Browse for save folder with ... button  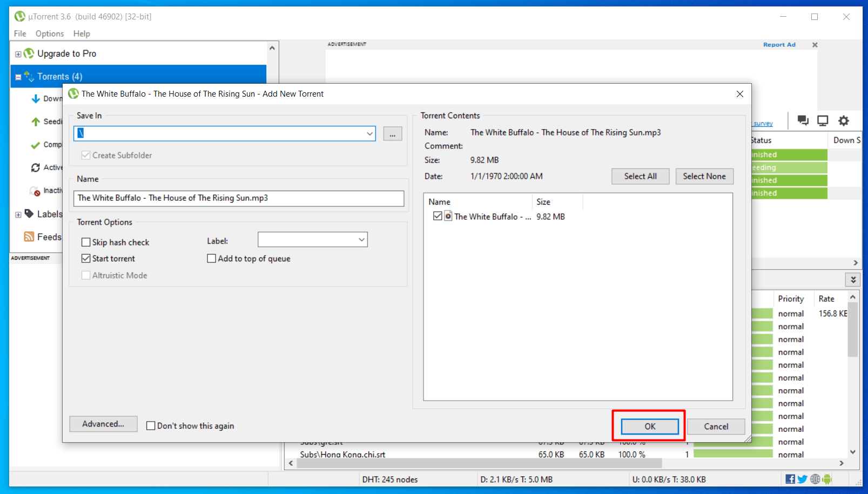click(x=393, y=133)
